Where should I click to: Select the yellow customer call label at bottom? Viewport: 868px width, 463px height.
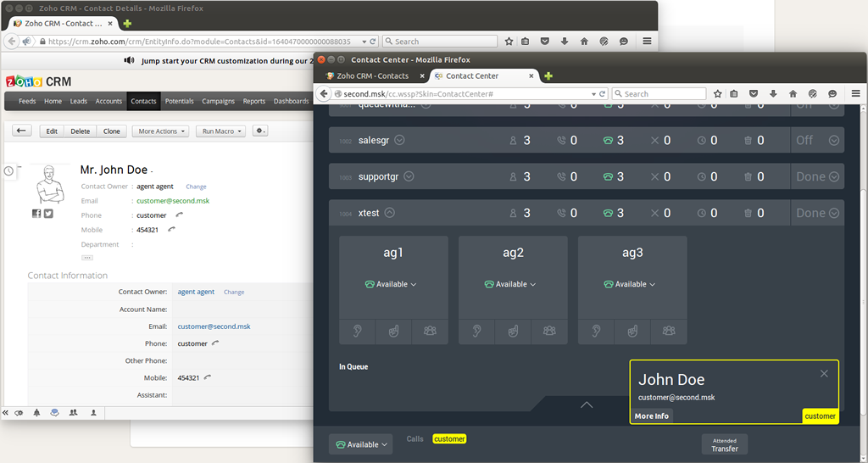[x=449, y=438]
